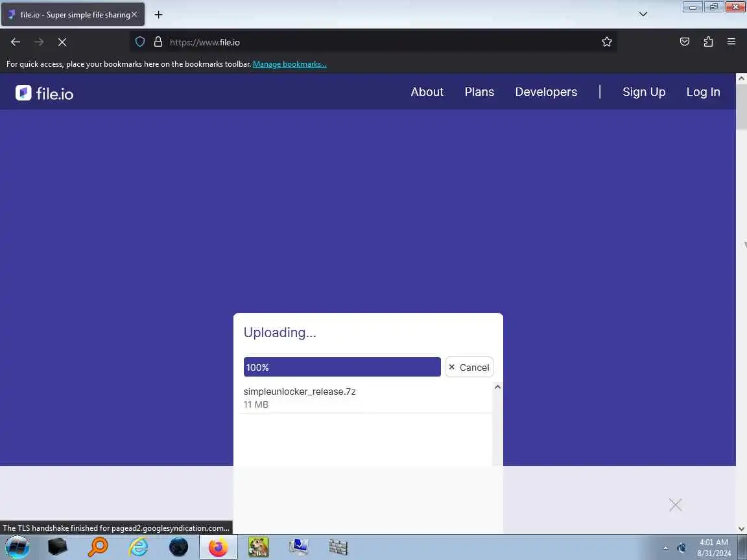This screenshot has width=747, height=560.
Task: Open the Windows Start menu
Action: pyautogui.click(x=17, y=547)
